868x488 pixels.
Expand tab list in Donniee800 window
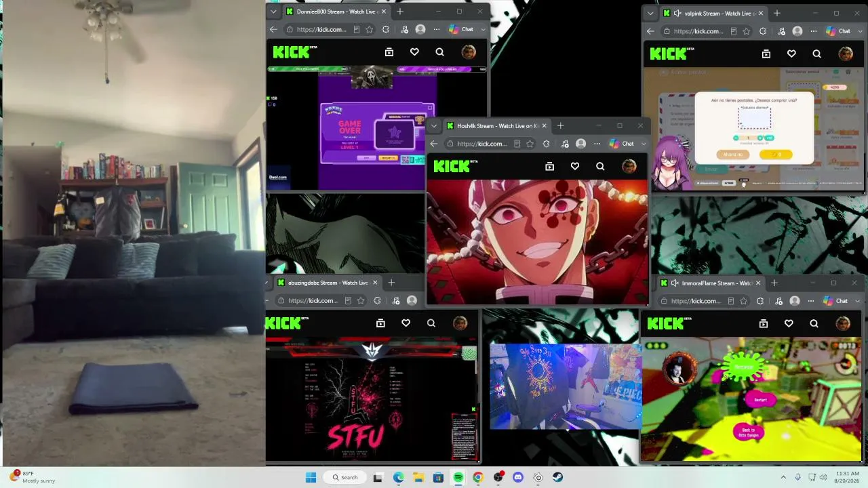[273, 12]
